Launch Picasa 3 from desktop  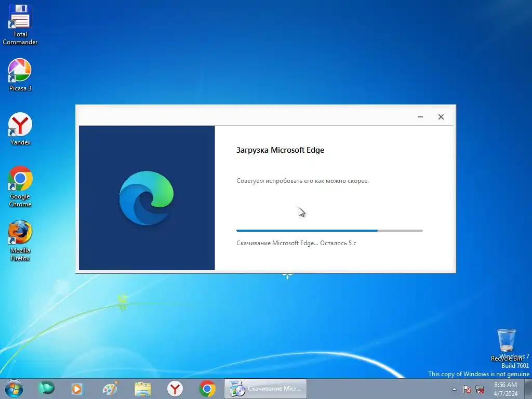coord(20,75)
